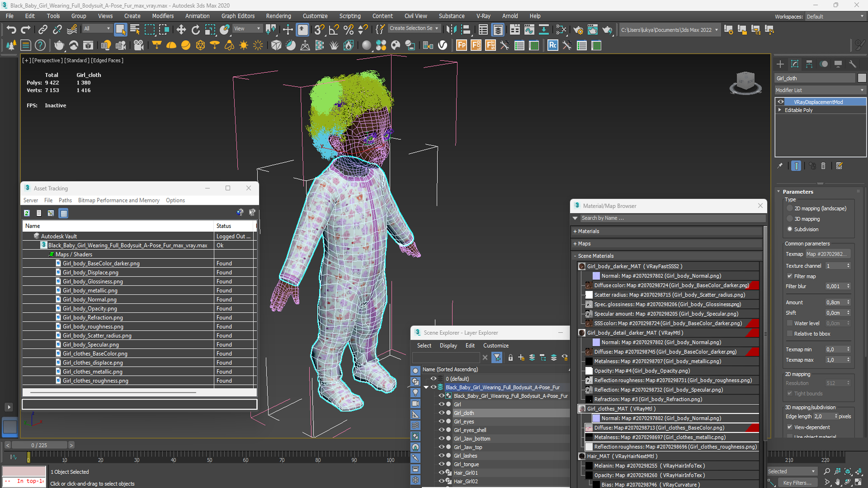Activate the Select and Link tool
The height and width of the screenshot is (488, 868).
42,30
